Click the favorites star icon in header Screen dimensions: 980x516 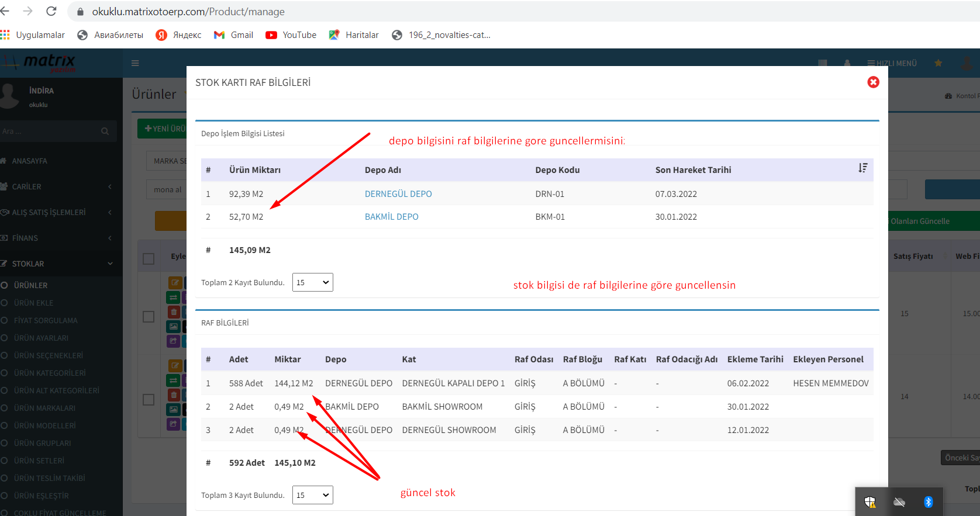[x=938, y=63]
